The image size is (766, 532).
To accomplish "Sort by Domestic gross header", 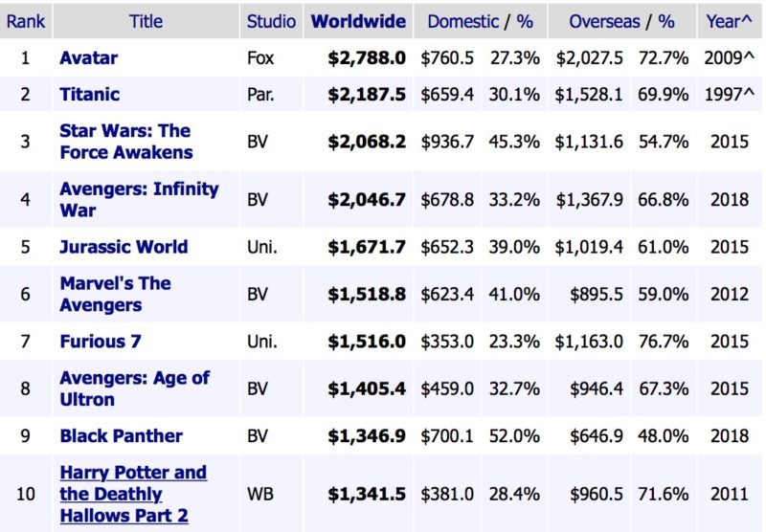I will click(x=462, y=21).
